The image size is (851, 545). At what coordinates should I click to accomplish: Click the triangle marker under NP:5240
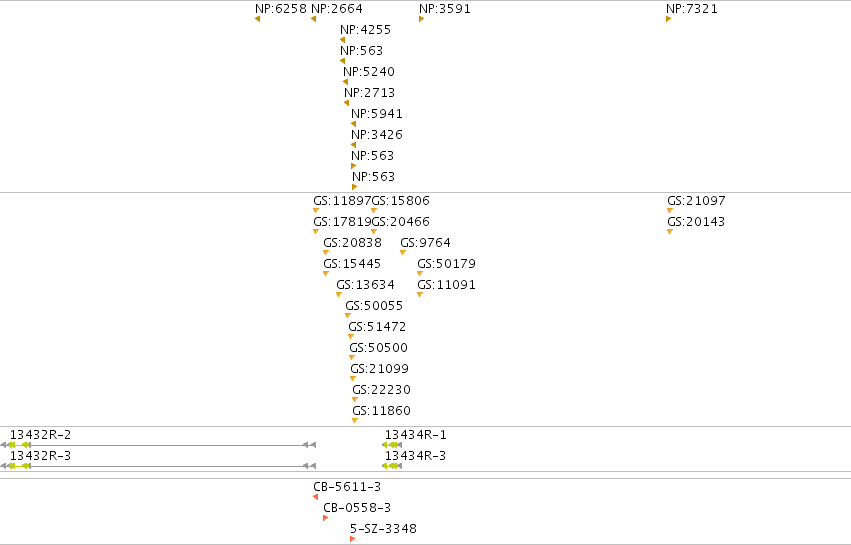pos(345,82)
